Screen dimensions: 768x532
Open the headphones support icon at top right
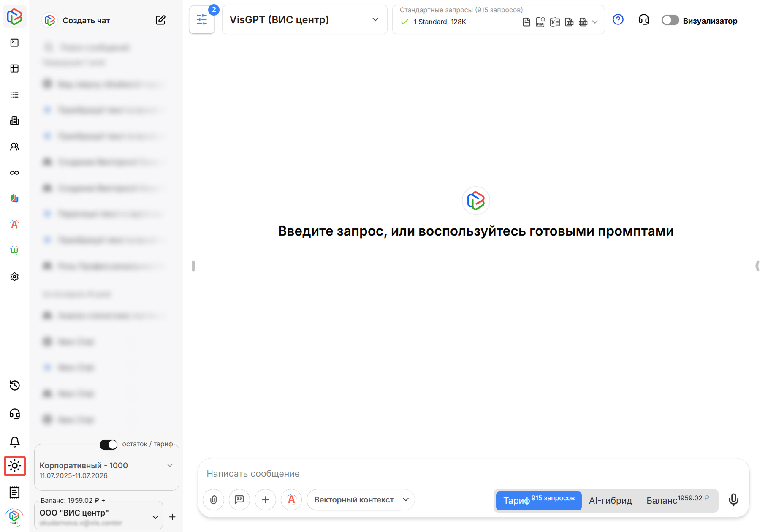(643, 20)
